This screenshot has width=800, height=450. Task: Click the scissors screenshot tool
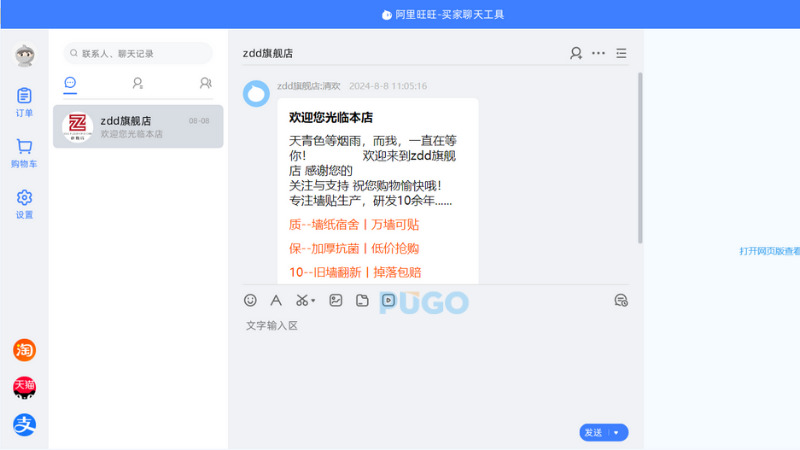301,300
